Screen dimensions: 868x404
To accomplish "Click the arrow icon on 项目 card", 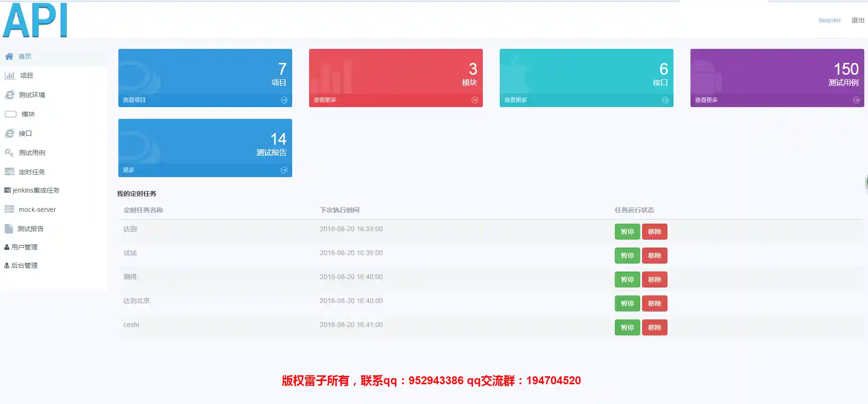I will (284, 100).
